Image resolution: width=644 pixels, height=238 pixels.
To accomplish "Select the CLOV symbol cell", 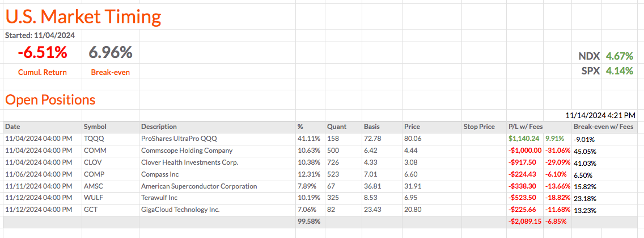I will click(x=93, y=162).
